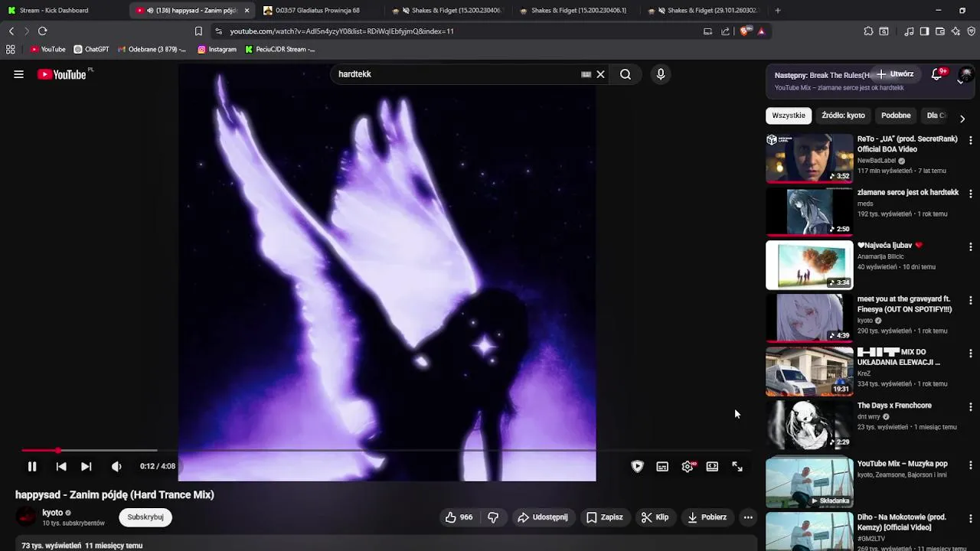
Task: Select the Podobne filter chip
Action: coord(896,116)
